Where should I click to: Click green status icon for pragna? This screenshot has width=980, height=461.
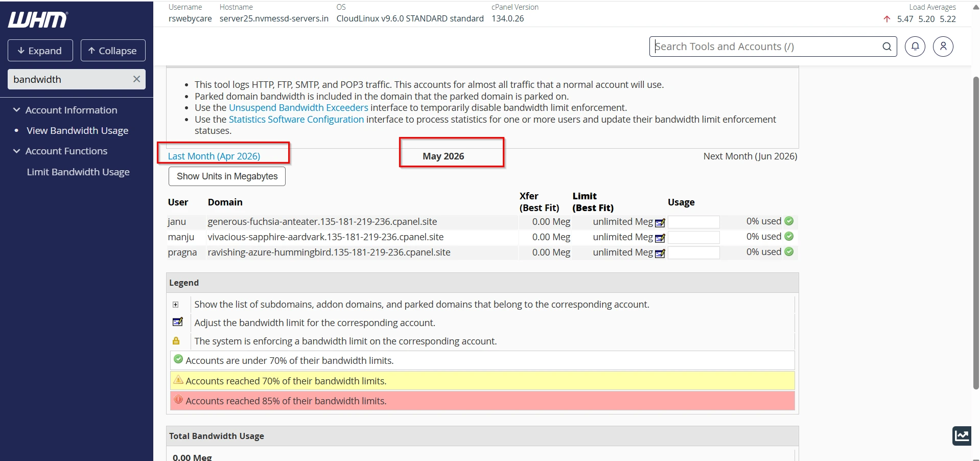[x=789, y=251]
